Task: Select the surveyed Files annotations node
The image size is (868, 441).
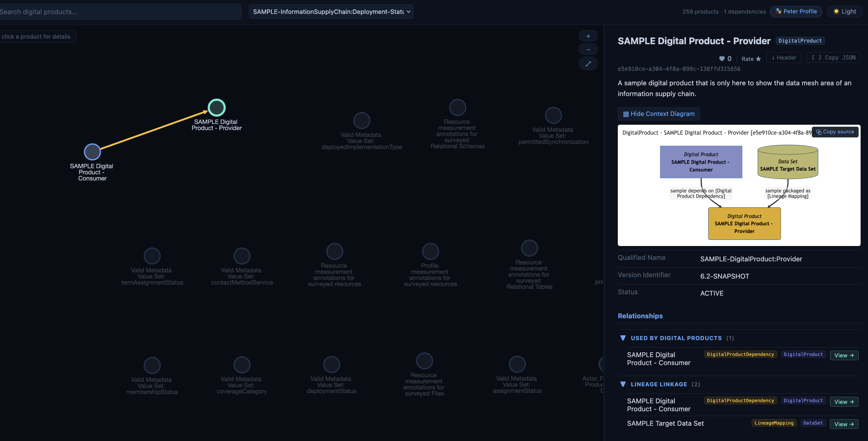Action: pos(424,361)
